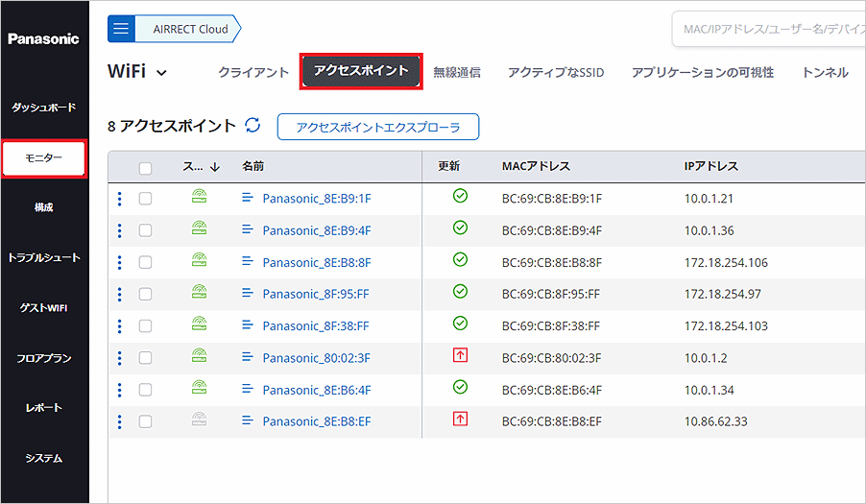Viewport: 866px width, 504px height.
Task: Focus the MAC/IPアドレス search field
Action: tap(769, 29)
